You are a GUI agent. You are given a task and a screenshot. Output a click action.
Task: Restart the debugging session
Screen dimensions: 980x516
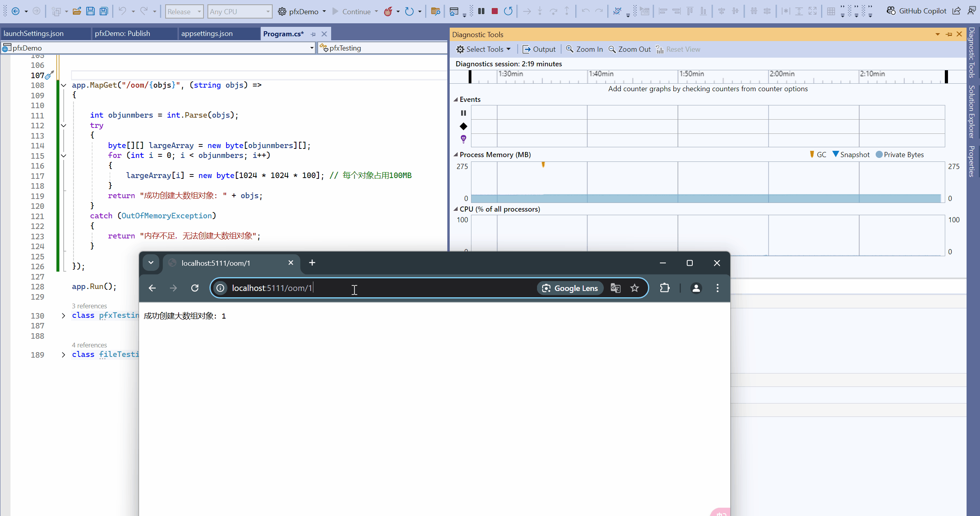(x=508, y=11)
